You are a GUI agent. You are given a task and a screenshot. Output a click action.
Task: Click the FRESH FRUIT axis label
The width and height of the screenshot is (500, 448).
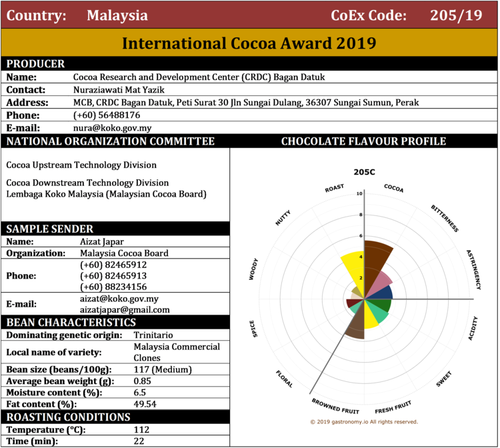click(393, 407)
